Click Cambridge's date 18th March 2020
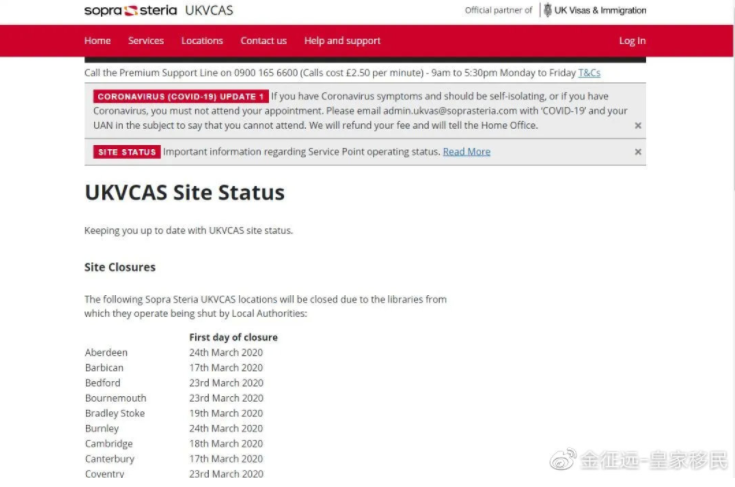735x487 pixels. pyautogui.click(x=226, y=443)
